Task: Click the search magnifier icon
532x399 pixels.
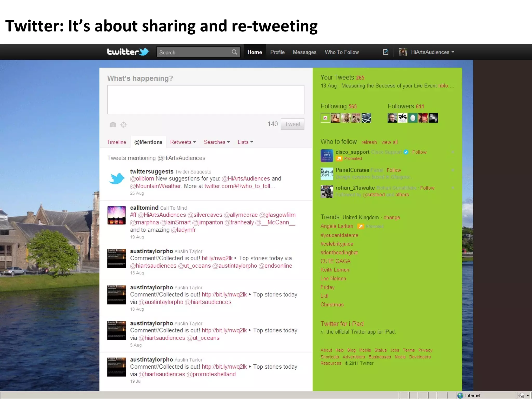Action: tap(234, 52)
